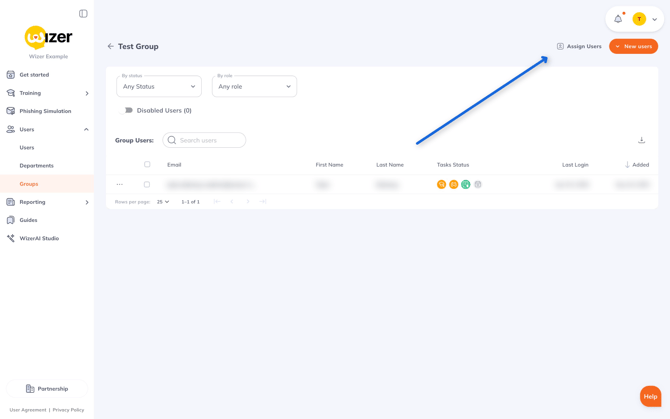Open the Help chat button
Image resolution: width=670 pixels, height=419 pixels.
650,396
